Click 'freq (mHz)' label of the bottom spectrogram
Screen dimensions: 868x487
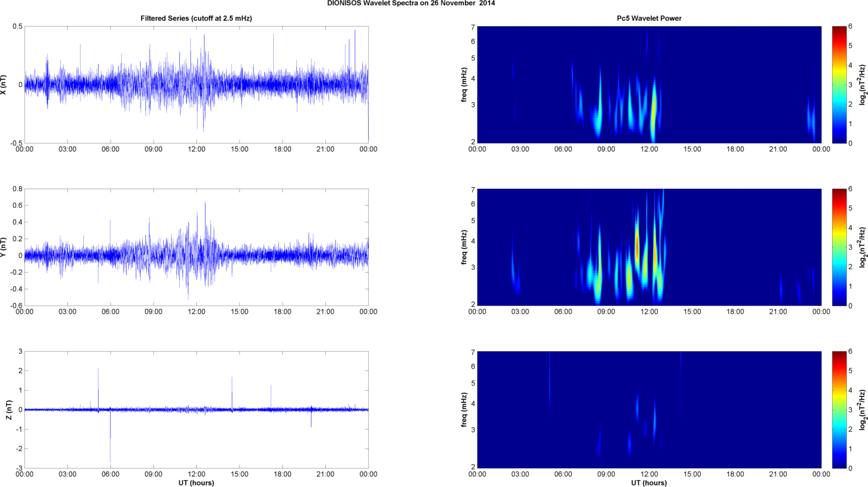[x=465, y=410]
